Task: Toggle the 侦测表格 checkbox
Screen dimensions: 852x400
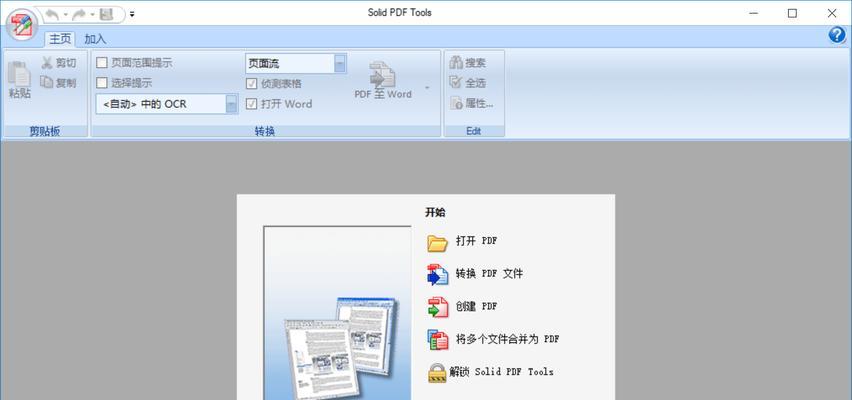Action: (x=252, y=84)
